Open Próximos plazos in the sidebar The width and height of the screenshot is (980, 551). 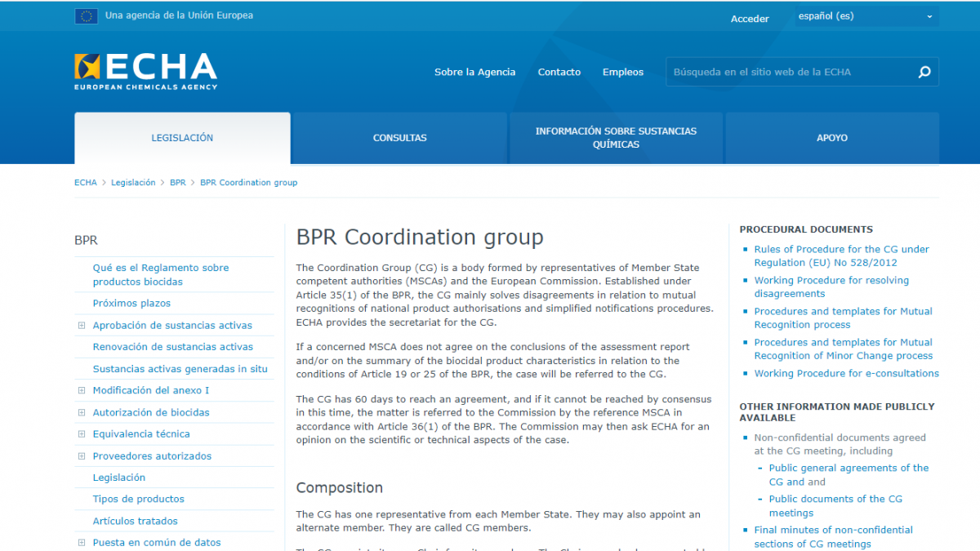coord(131,303)
